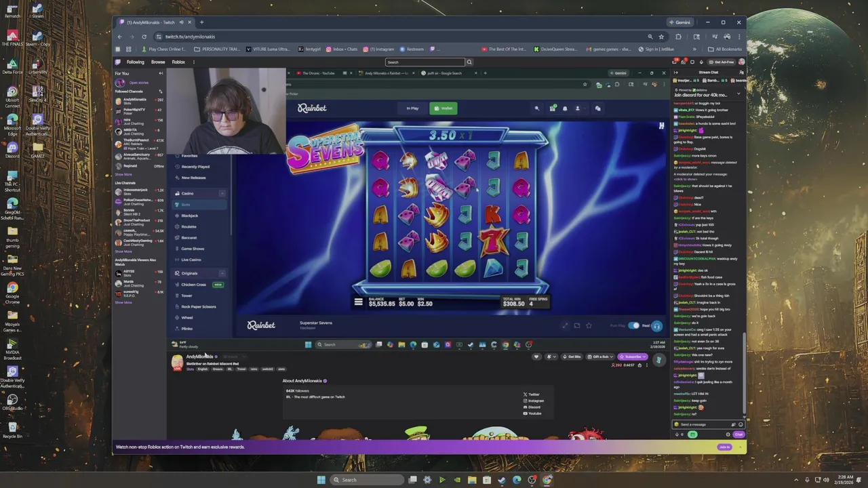Click the Gemini button in Chrome

tap(679, 22)
